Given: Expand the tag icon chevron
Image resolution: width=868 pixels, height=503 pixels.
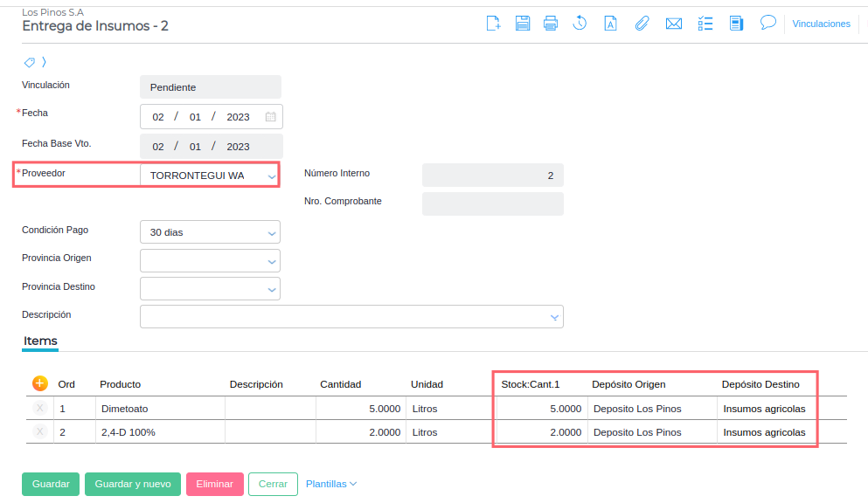Looking at the screenshot, I should pyautogui.click(x=44, y=62).
